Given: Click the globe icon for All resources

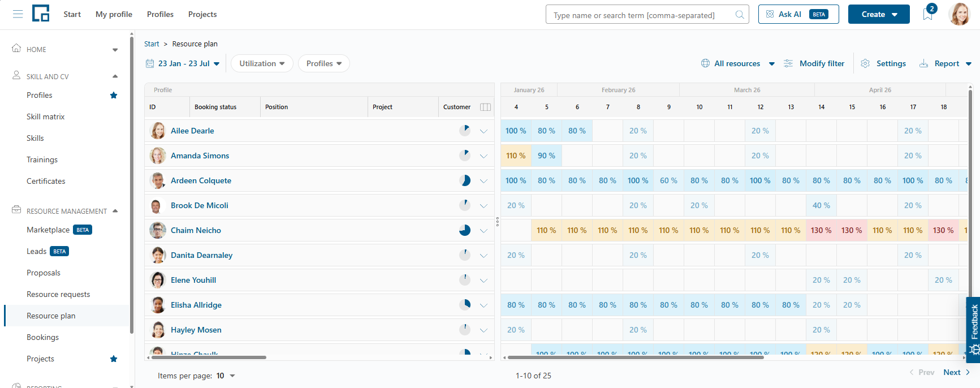Looking at the screenshot, I should click(705, 63).
